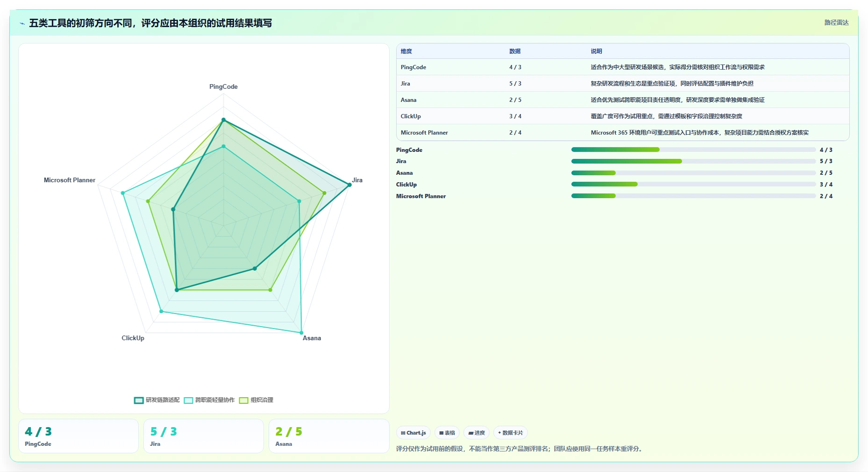Click the PingCode radar axis label
Screen dimensions: 868x472
pos(223,87)
